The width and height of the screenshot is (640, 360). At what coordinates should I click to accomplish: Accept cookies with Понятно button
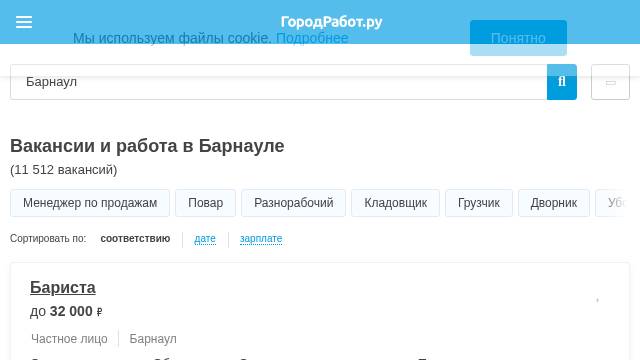click(x=518, y=38)
